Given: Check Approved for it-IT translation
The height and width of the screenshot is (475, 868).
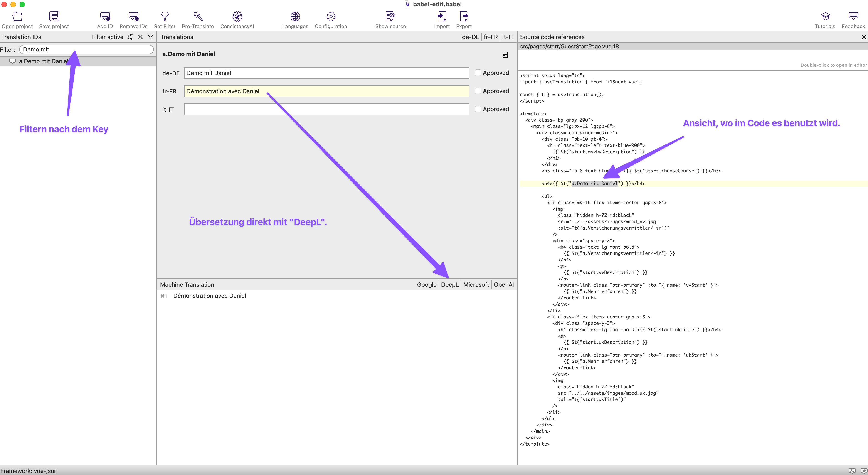Looking at the screenshot, I should click(x=478, y=109).
